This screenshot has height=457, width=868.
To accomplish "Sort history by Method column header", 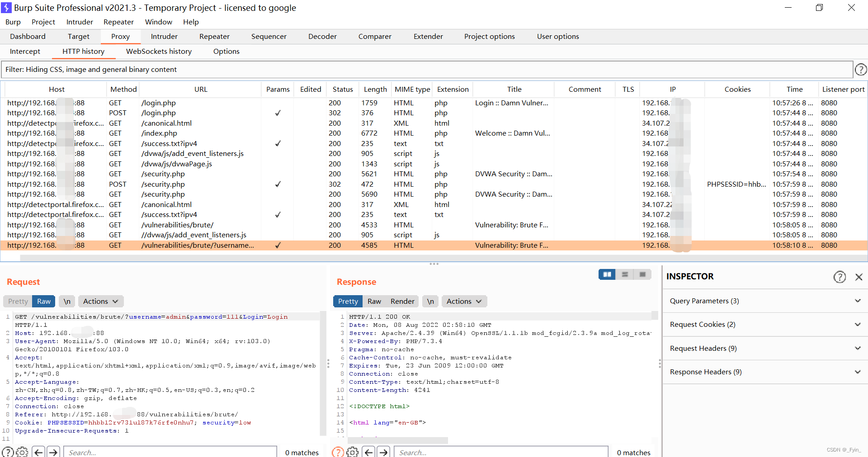I will [x=123, y=90].
